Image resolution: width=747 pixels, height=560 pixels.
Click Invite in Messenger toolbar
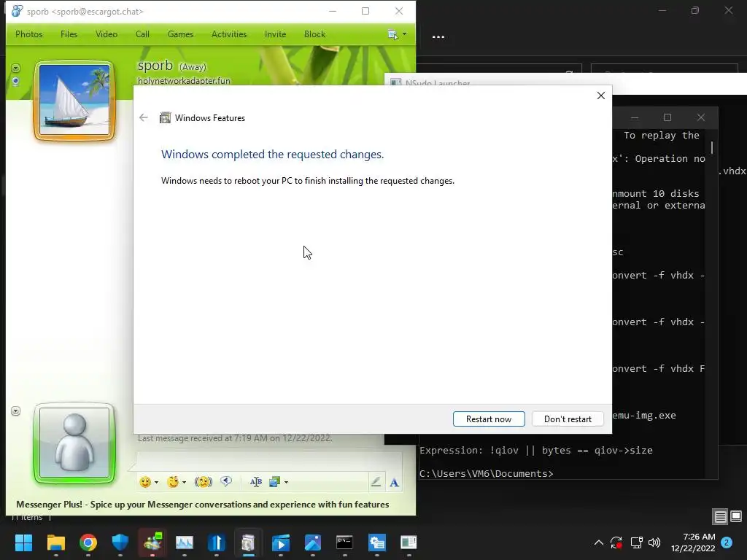coord(275,34)
